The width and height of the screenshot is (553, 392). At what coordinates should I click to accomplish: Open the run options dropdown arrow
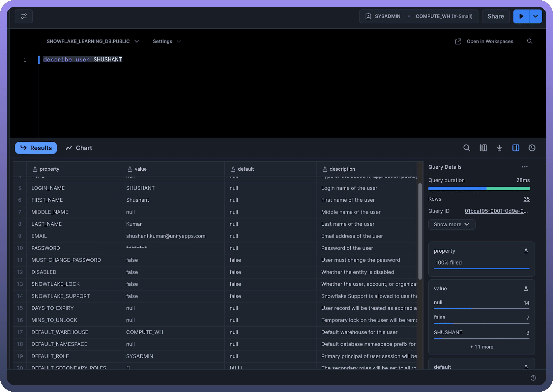pyautogui.click(x=535, y=16)
